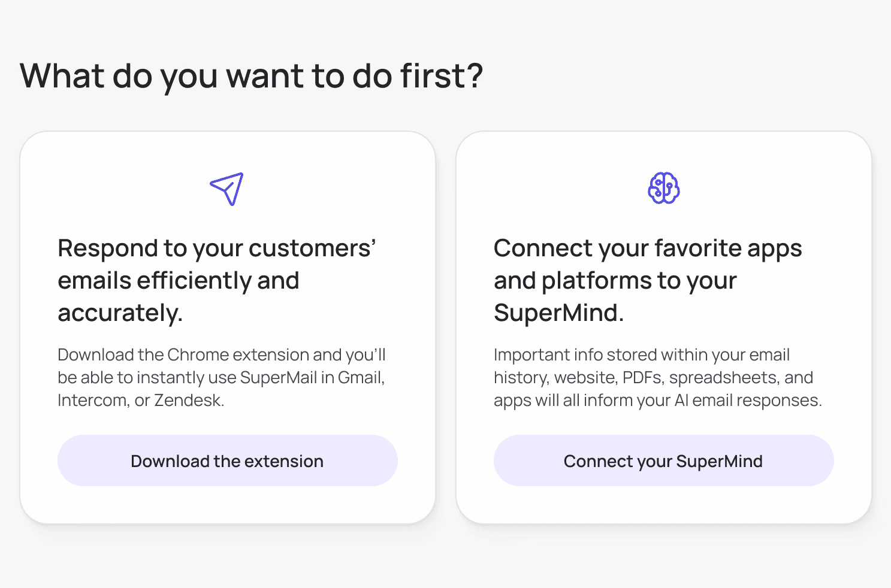
Task: Click "SuperMind." in the right card title
Action: (558, 313)
